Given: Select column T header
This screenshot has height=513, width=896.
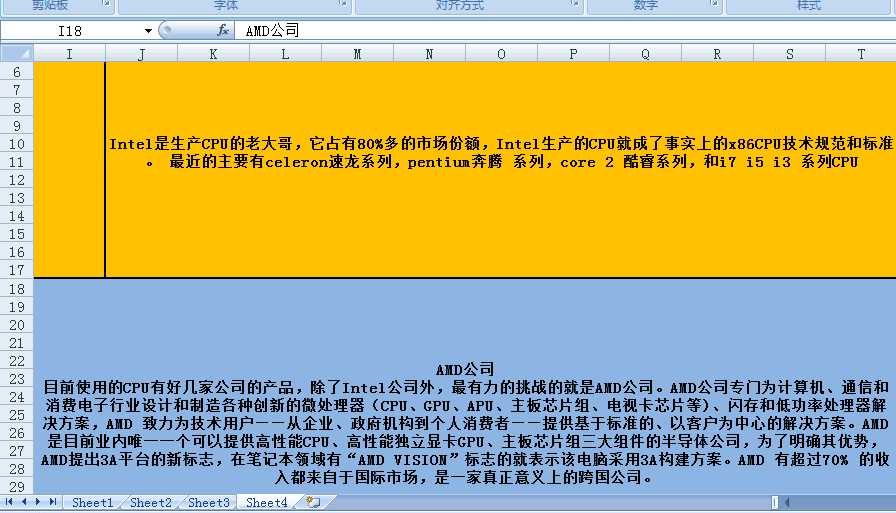Looking at the screenshot, I should [x=861, y=54].
